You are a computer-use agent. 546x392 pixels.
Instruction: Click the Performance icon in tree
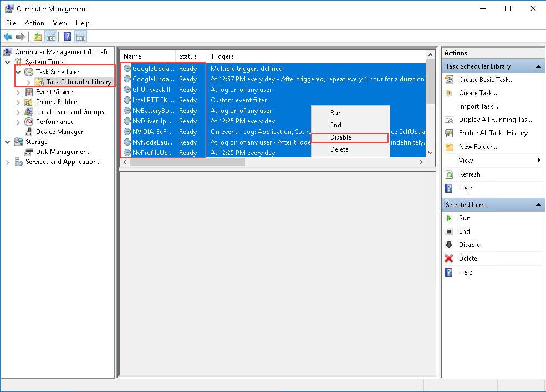[x=29, y=122]
